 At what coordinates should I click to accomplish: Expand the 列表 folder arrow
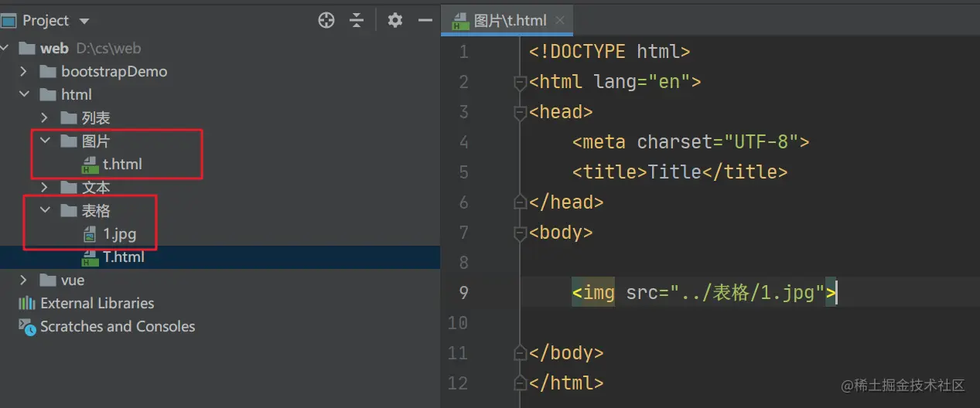(x=44, y=117)
